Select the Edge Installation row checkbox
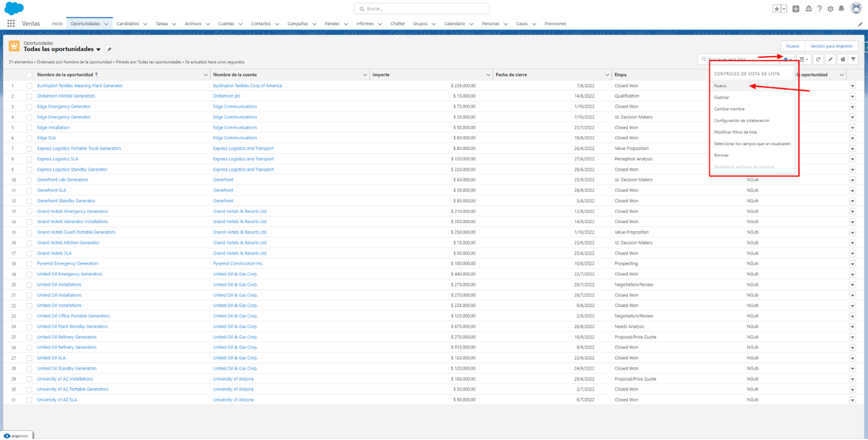Image resolution: width=868 pixels, height=440 pixels. pyautogui.click(x=29, y=127)
